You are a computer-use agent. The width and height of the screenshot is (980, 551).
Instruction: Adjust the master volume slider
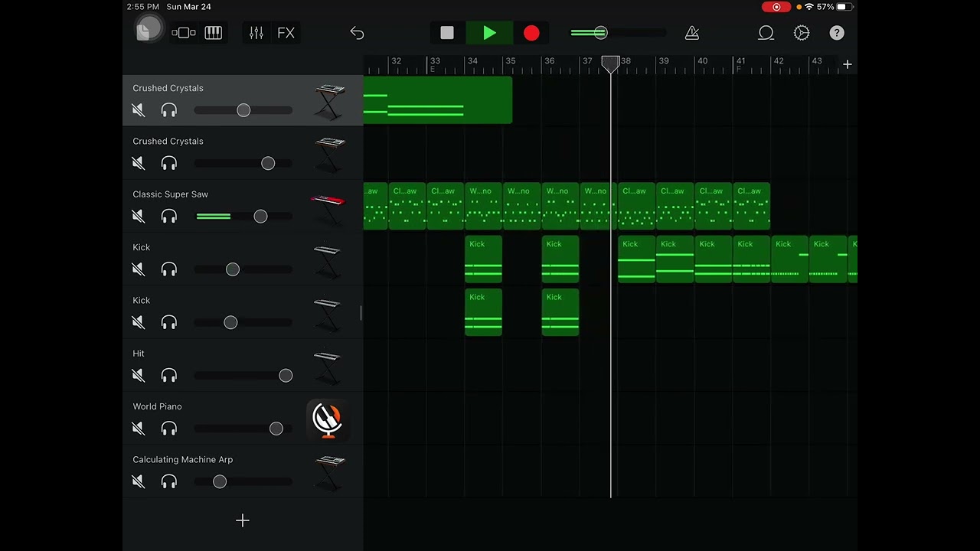pyautogui.click(x=618, y=33)
